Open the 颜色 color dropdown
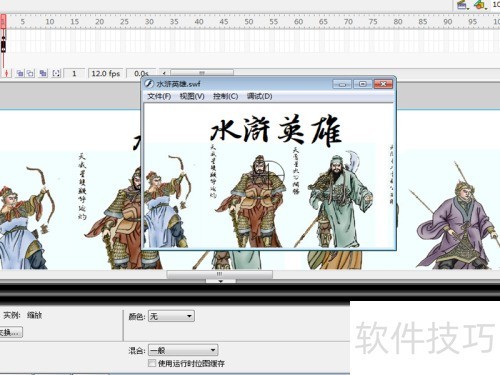The height and width of the screenshot is (375, 500). [171, 316]
